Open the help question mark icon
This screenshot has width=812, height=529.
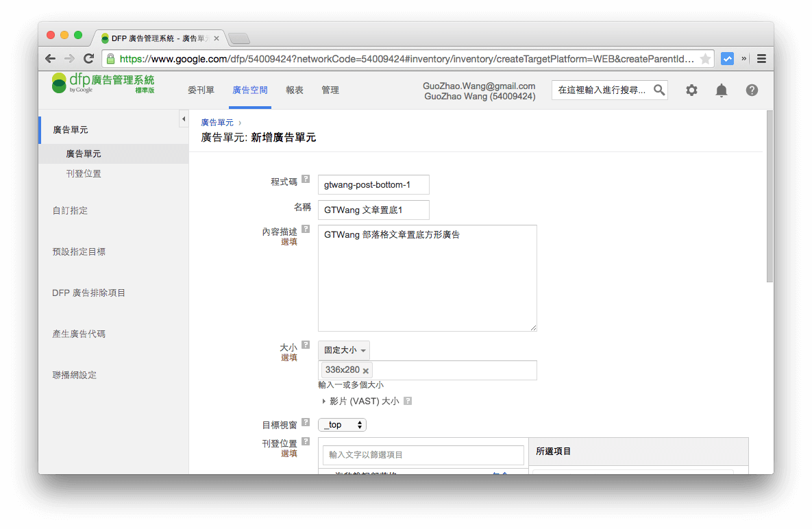click(x=751, y=90)
